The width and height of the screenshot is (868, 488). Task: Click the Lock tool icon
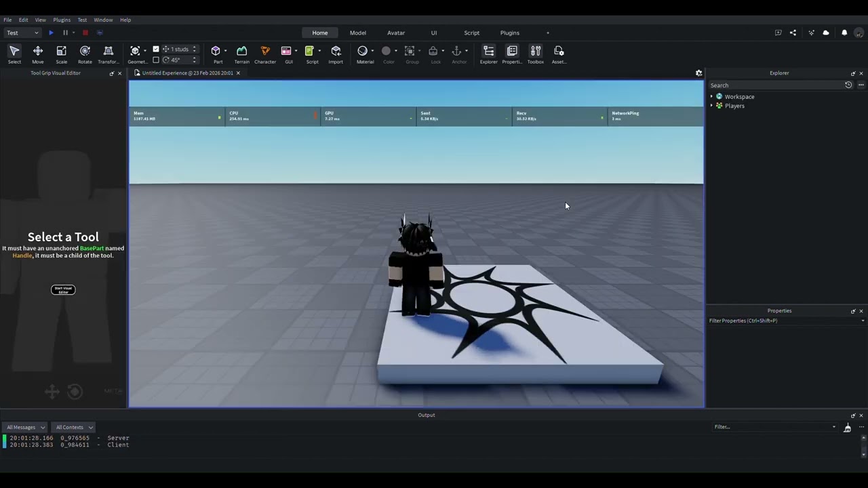433,51
